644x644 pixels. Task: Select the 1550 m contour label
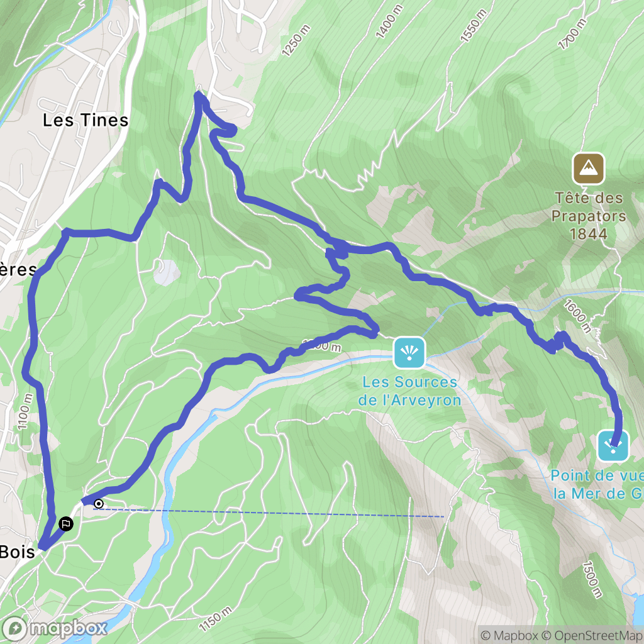473,25
